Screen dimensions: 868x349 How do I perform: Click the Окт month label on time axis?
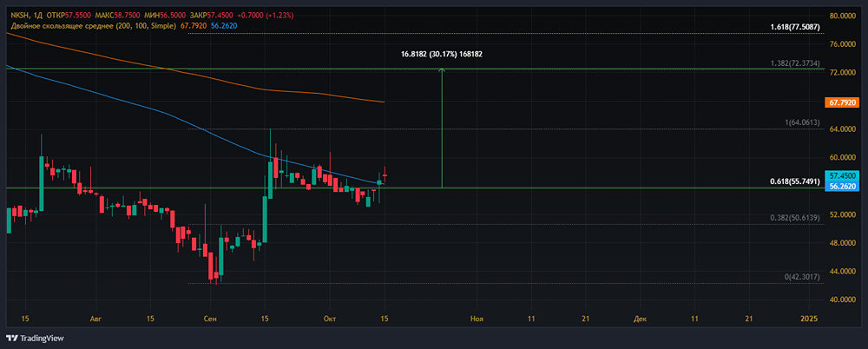click(329, 319)
